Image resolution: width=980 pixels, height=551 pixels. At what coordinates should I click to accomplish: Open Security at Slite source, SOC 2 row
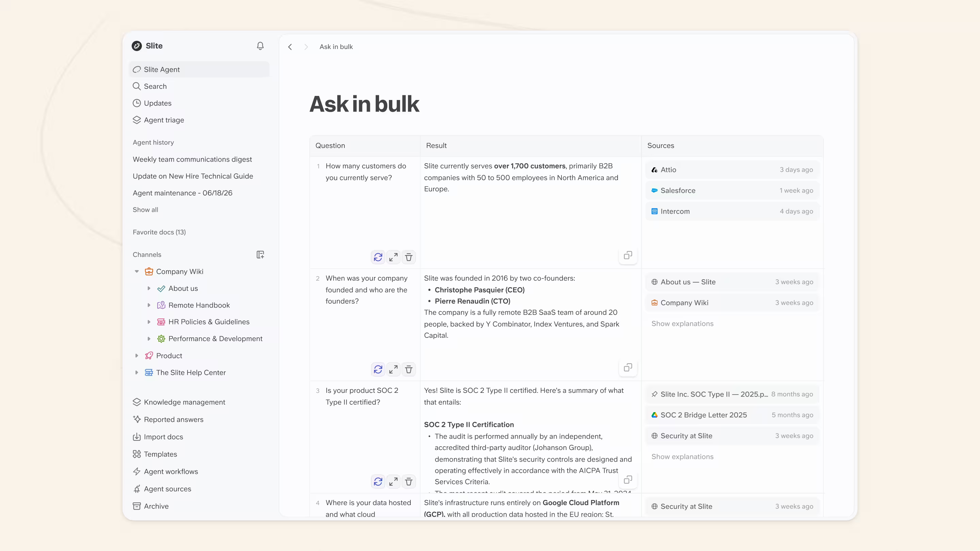point(732,436)
